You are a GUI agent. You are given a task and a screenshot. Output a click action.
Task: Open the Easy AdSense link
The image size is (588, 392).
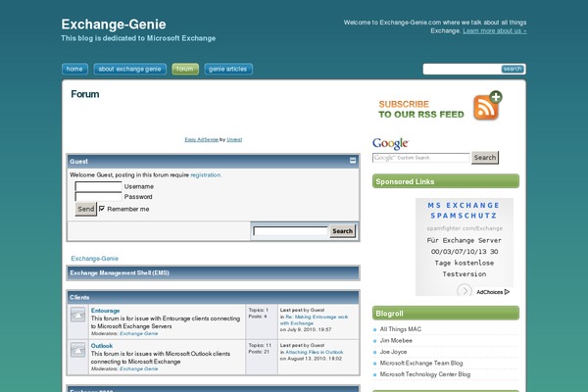(201, 139)
